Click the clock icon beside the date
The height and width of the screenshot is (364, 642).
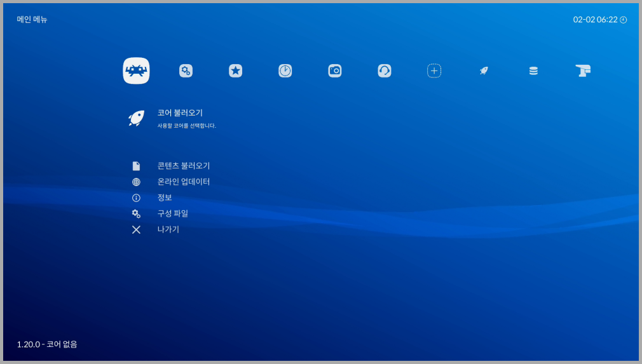click(x=623, y=20)
